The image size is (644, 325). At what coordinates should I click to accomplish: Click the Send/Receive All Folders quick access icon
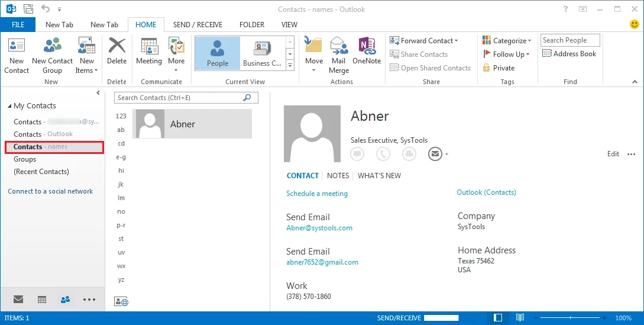point(28,9)
